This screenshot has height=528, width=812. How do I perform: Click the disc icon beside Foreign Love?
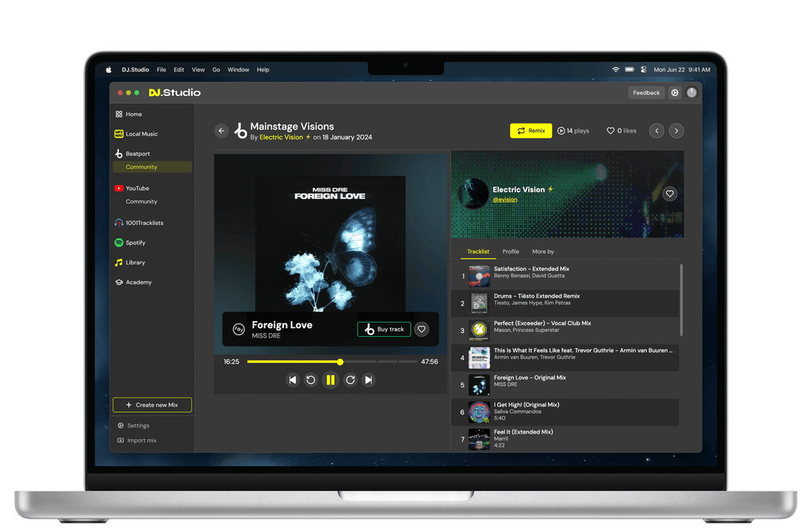[238, 329]
